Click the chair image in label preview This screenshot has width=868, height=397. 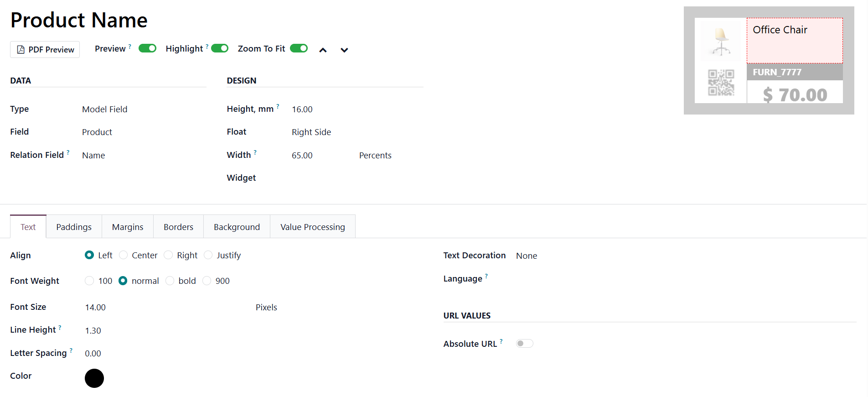tap(721, 41)
